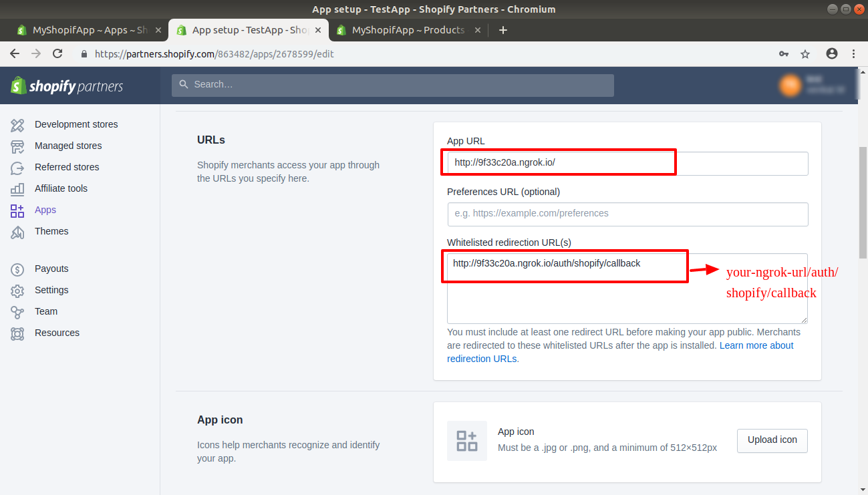The image size is (868, 495).
Task: Click the Payouts dollar icon
Action: point(17,269)
